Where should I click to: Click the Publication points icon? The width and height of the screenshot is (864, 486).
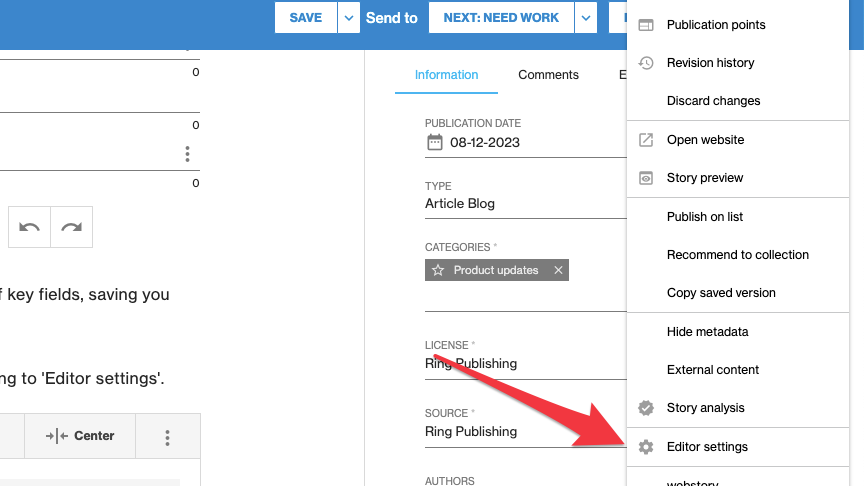[x=646, y=25]
